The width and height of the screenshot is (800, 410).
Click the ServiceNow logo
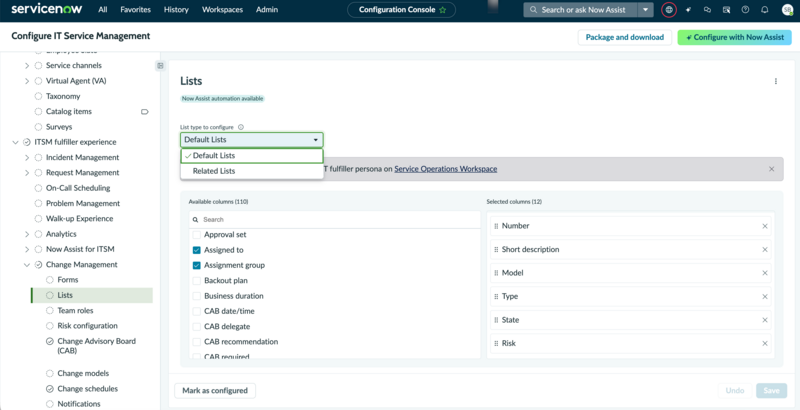pyautogui.click(x=46, y=10)
